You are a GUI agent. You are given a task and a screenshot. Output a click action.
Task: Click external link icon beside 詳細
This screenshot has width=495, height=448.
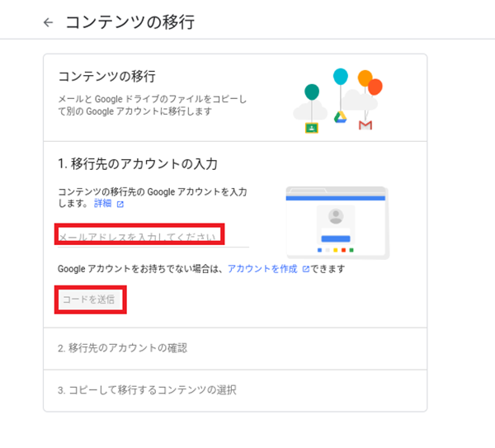point(120,205)
